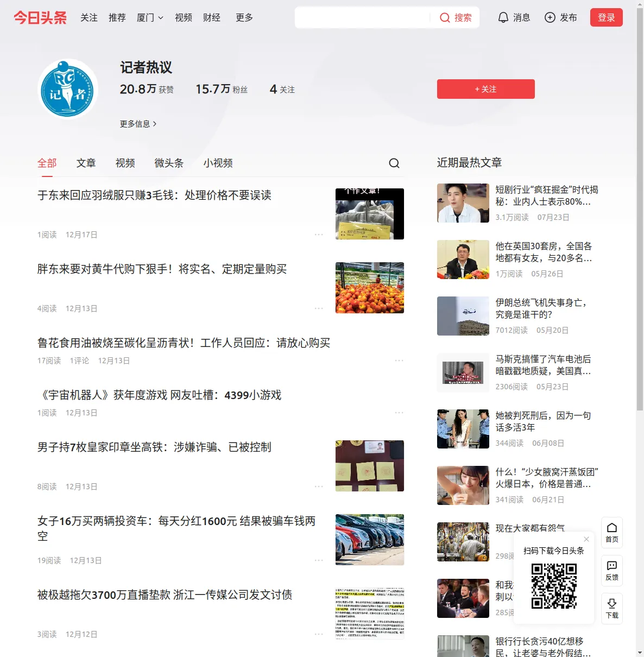Click the seal stamps thumbnail of 印章 article
Screen dimensions: 644x657
pyautogui.click(x=370, y=466)
